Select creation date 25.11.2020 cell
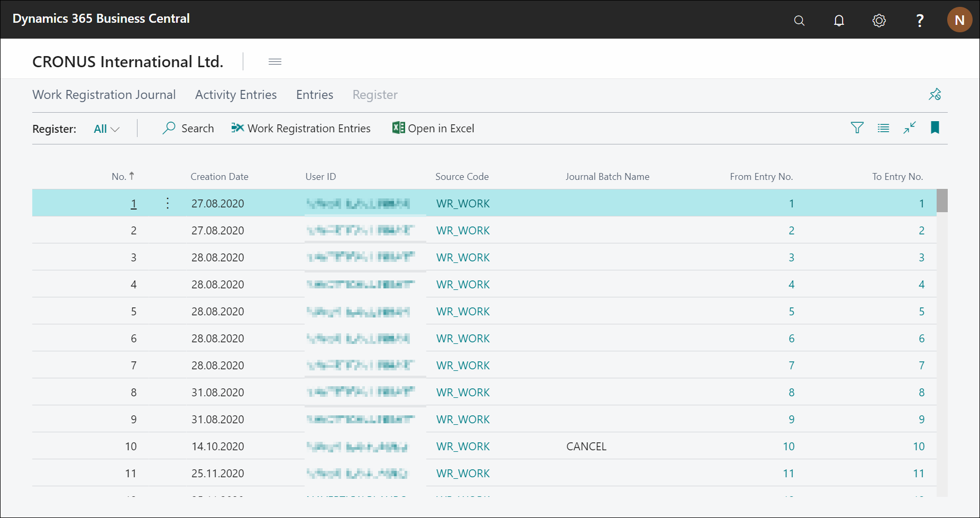This screenshot has width=980, height=518. 218,474
